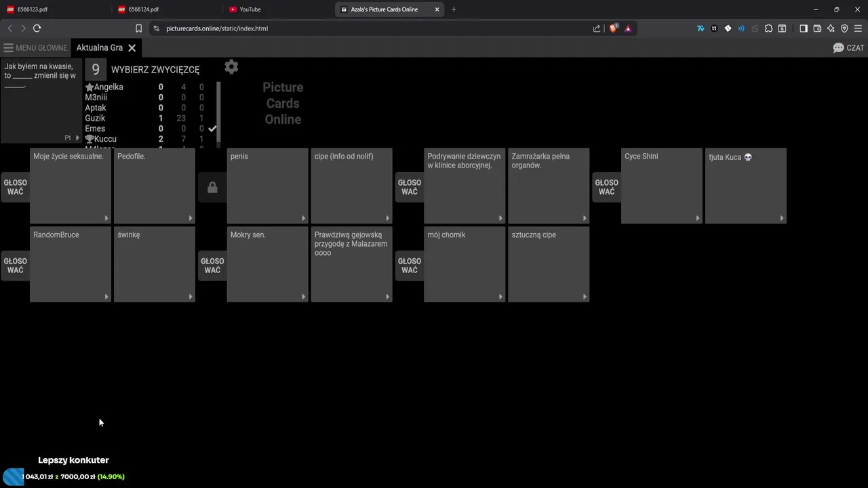The width and height of the screenshot is (868, 488).
Task: Go forward with the browser forward arrow
Action: point(23,28)
